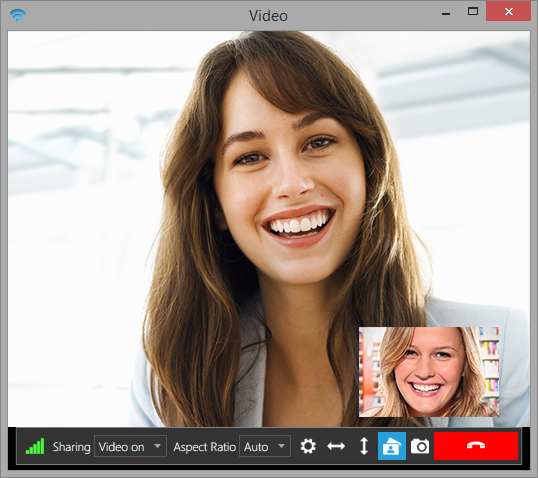538x478 pixels.
Task: Click the Aspect Ratio label
Action: click(x=204, y=447)
